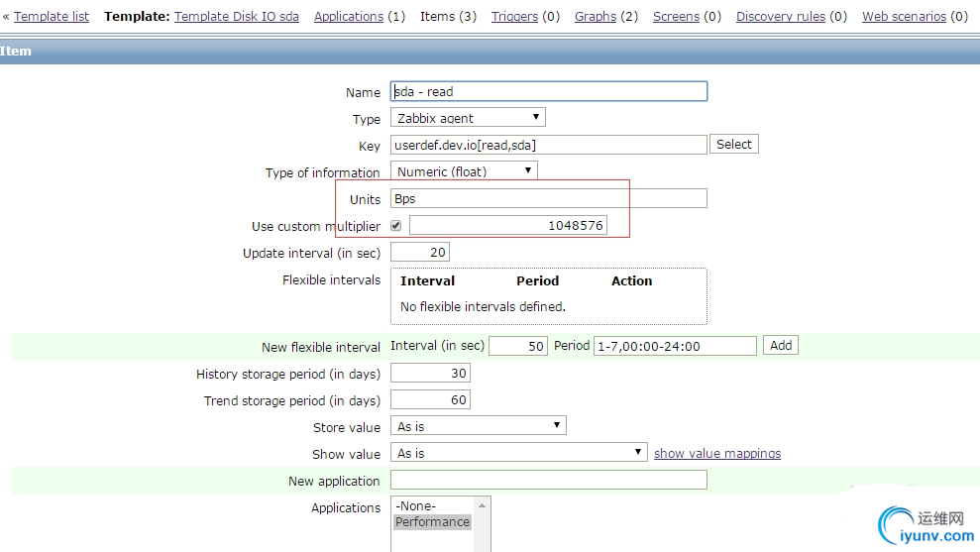Click 'No flexible intervals defined.' text
980x552 pixels.
point(484,306)
